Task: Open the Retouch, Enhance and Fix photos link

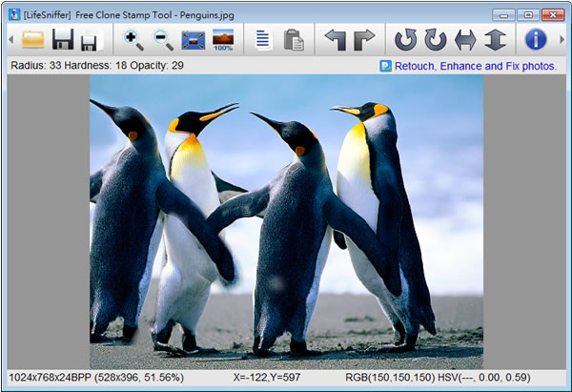Action: point(474,67)
